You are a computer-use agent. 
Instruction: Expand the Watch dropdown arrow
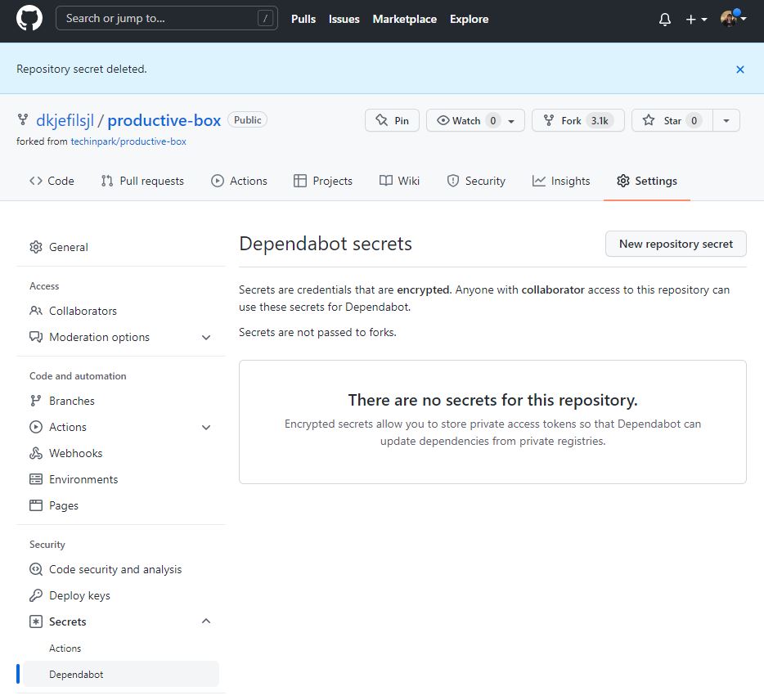[x=511, y=121]
